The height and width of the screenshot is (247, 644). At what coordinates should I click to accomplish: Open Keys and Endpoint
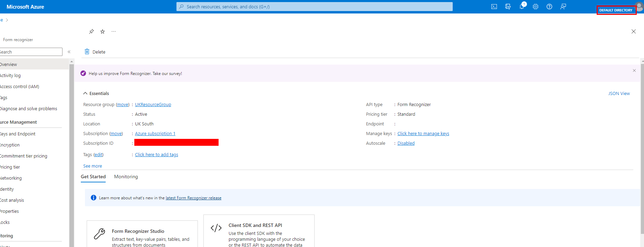pos(35,134)
